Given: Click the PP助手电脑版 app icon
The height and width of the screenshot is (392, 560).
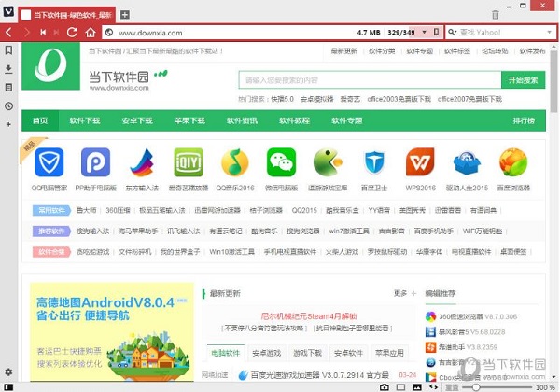Looking at the screenshot, I should coord(95,162).
